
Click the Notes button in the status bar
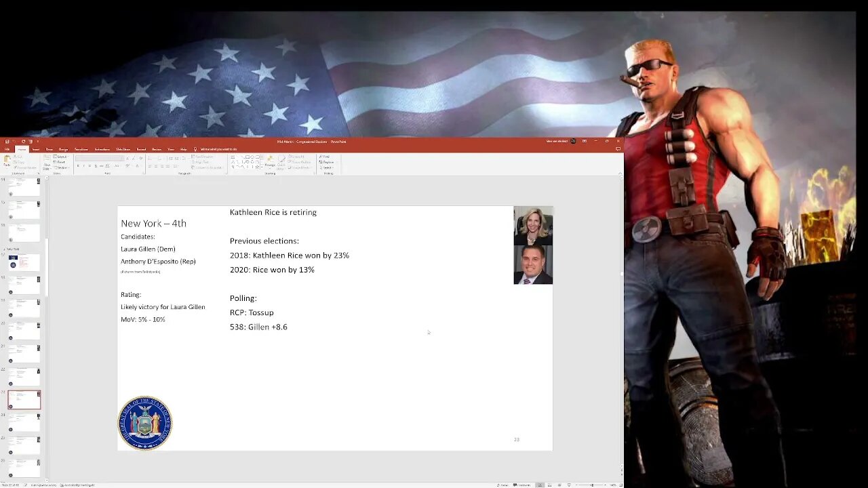(502, 485)
